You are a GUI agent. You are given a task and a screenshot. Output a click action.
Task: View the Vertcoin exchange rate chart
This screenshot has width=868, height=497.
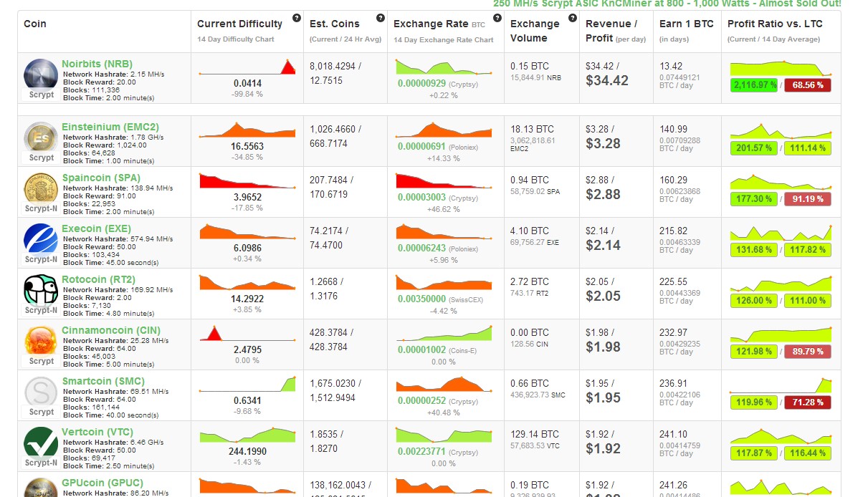tap(444, 435)
